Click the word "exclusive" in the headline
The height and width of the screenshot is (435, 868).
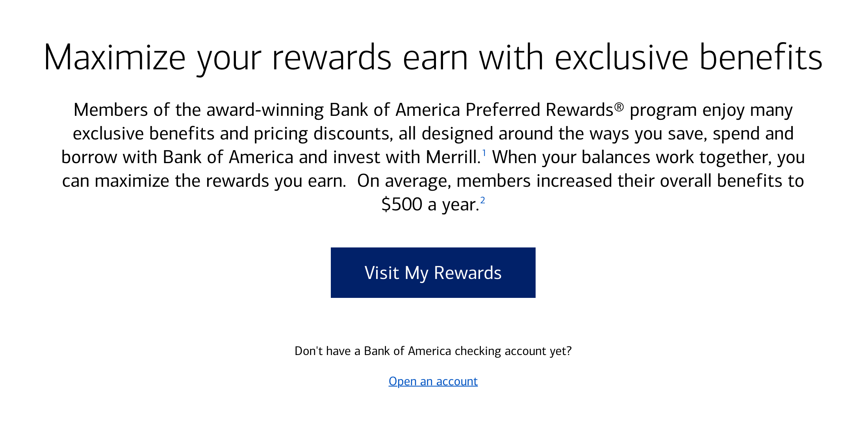pyautogui.click(x=621, y=58)
